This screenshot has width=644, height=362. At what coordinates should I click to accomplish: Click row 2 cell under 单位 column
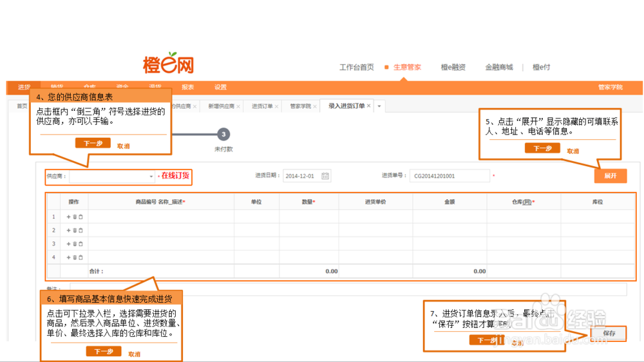(257, 230)
